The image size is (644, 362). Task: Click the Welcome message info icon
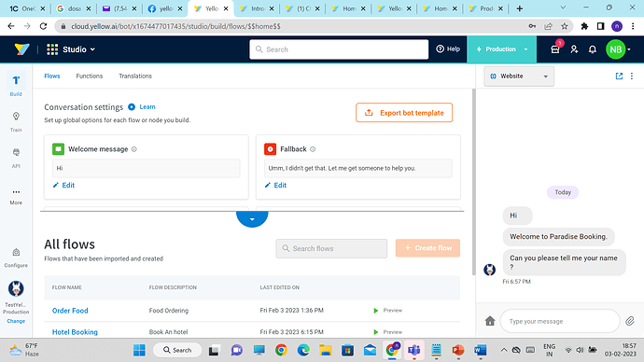point(133,149)
